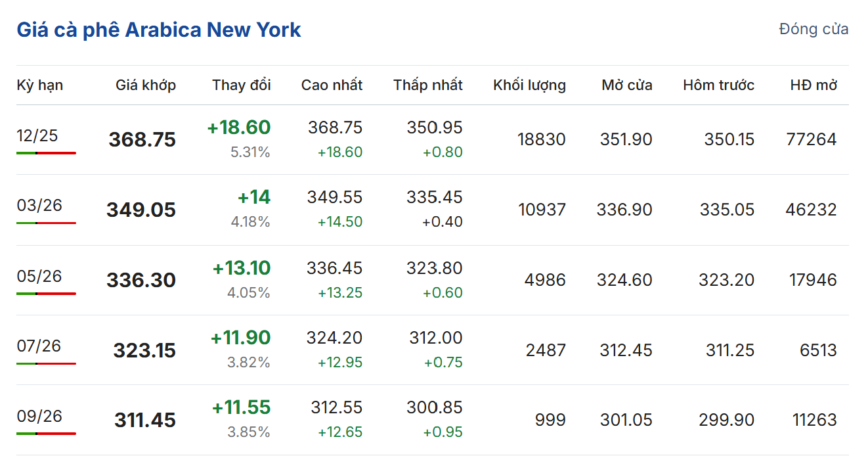Click the +18.60 change value
The image size is (868, 456).
[x=239, y=127]
